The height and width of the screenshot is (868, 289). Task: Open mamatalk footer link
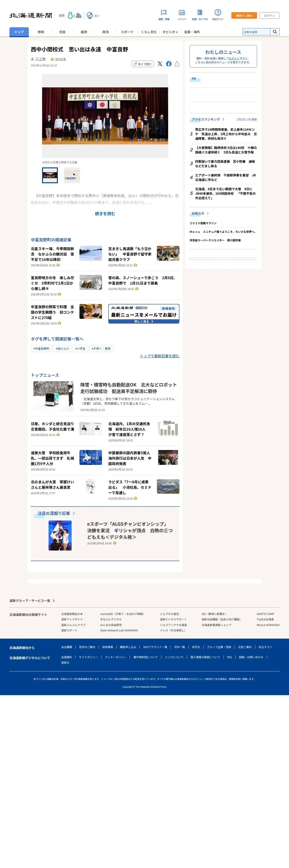[122, 614]
